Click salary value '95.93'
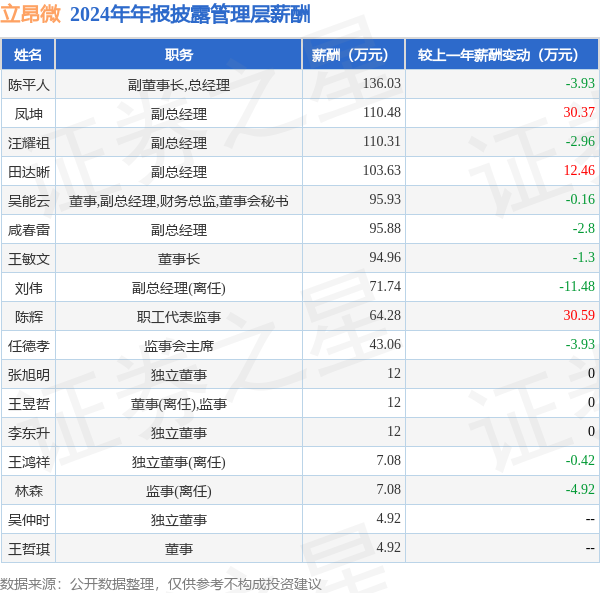This screenshot has width=600, height=593. pos(385,199)
